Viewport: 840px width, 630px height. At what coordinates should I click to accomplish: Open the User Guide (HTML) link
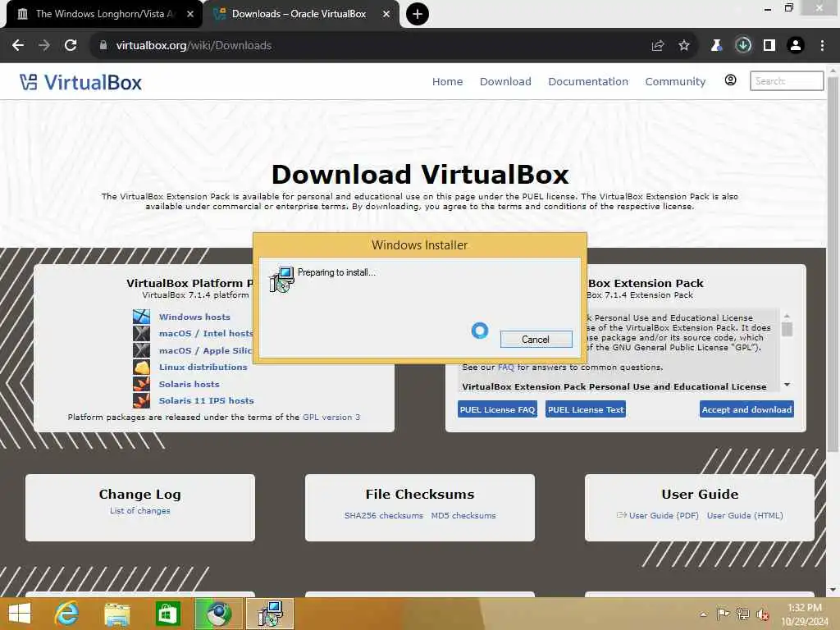coord(745,516)
